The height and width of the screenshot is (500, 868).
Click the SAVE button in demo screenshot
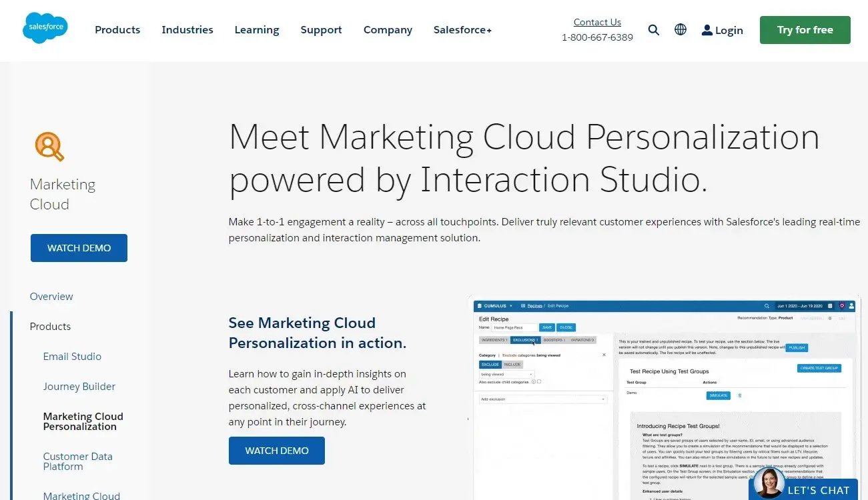point(547,327)
